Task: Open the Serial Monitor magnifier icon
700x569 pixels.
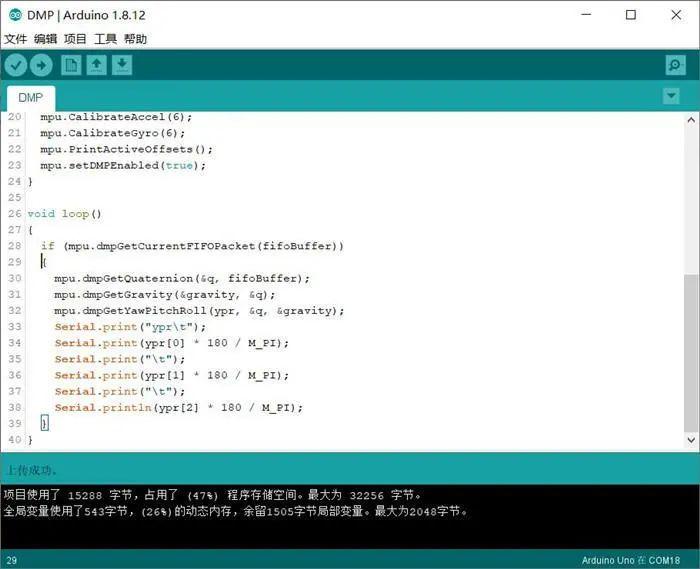Action: click(x=676, y=65)
